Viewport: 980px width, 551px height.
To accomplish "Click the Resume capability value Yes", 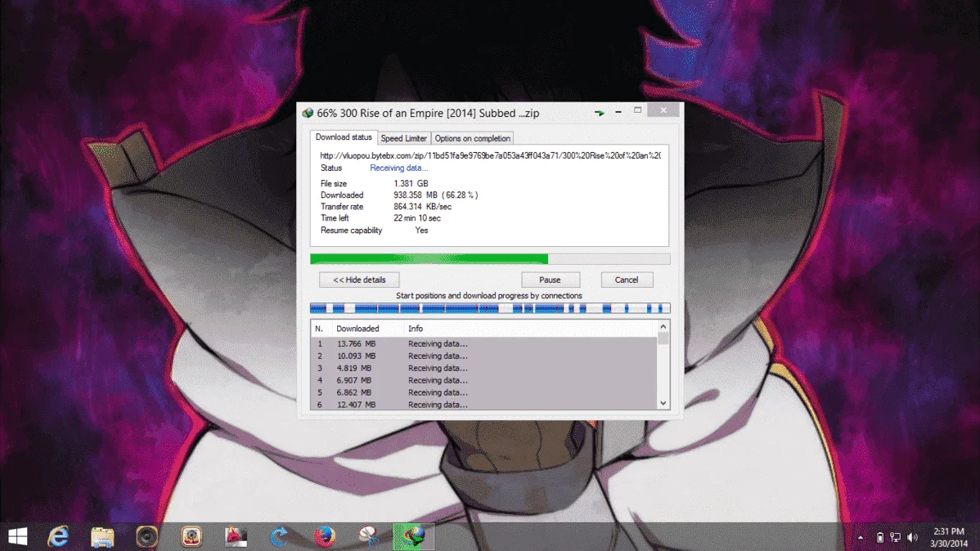I will click(422, 231).
